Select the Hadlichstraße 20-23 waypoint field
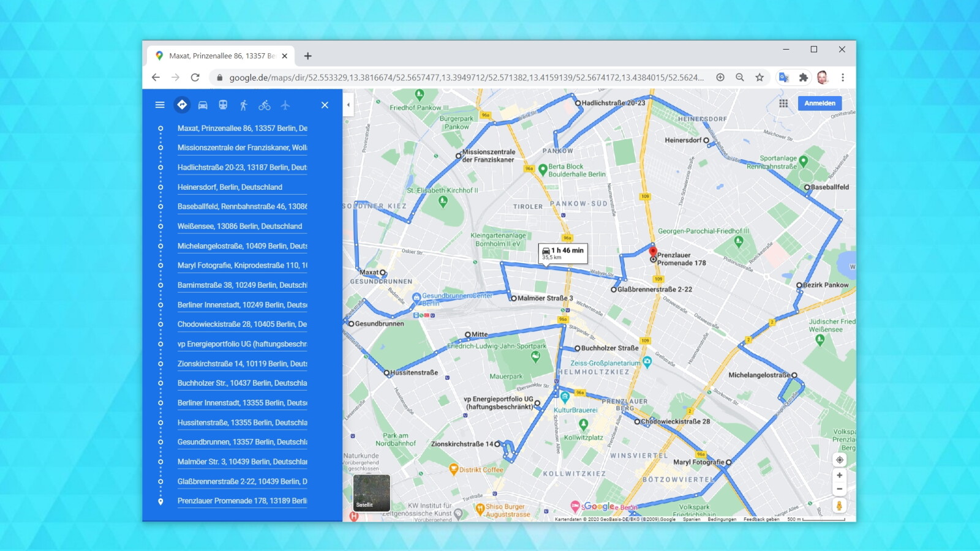 [x=242, y=167]
